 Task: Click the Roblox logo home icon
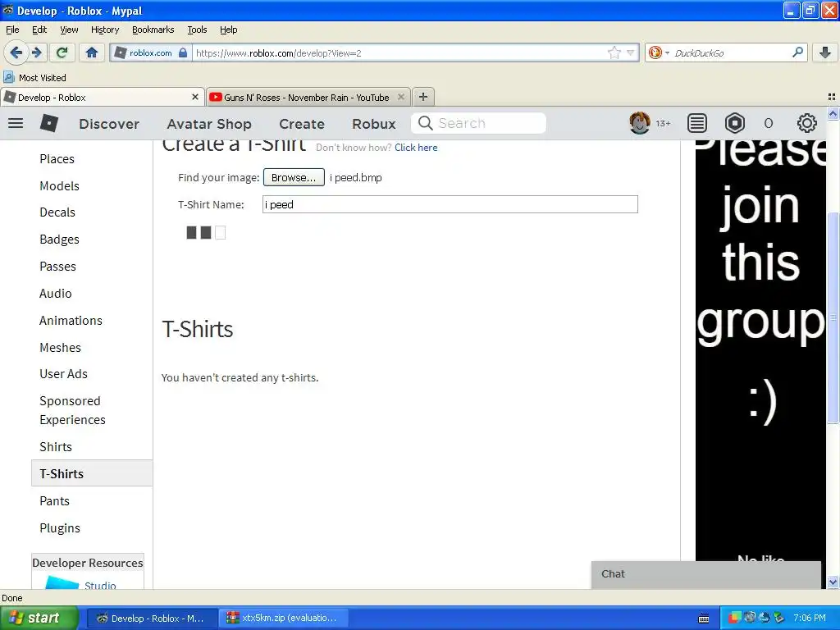pos(48,123)
